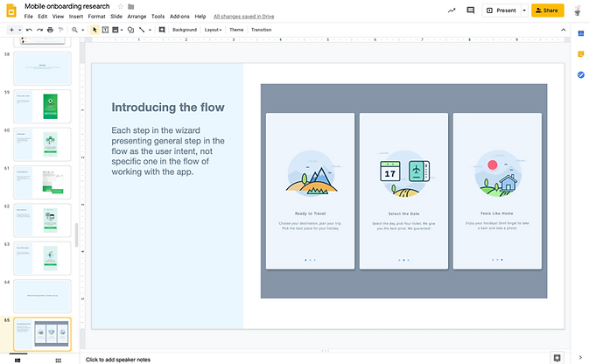Open Google Keep side panel icon
Viewport: 589px width, 364px height.
[x=581, y=54]
